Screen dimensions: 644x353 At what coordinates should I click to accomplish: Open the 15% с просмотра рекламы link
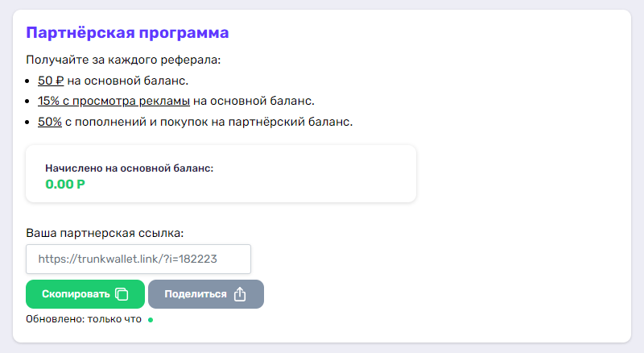click(x=114, y=102)
